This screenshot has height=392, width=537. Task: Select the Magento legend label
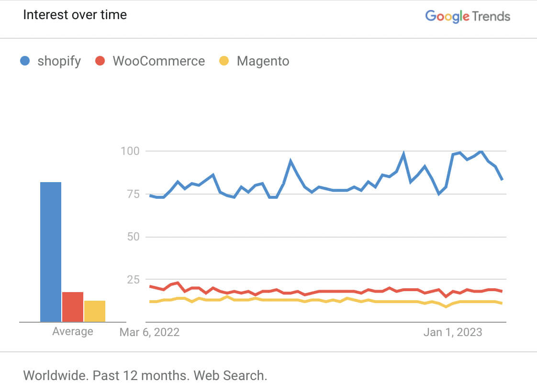tap(263, 61)
